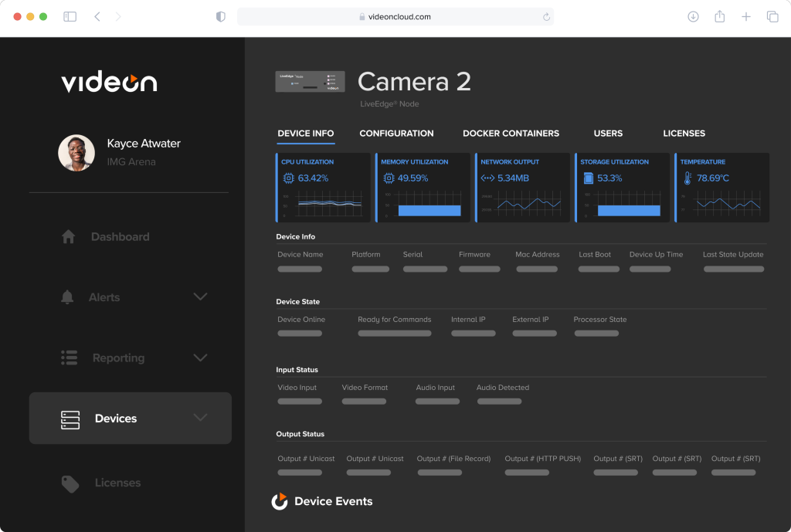Viewport: 791px width, 532px height.
Task: Open Reporting in the sidebar
Action: point(118,357)
